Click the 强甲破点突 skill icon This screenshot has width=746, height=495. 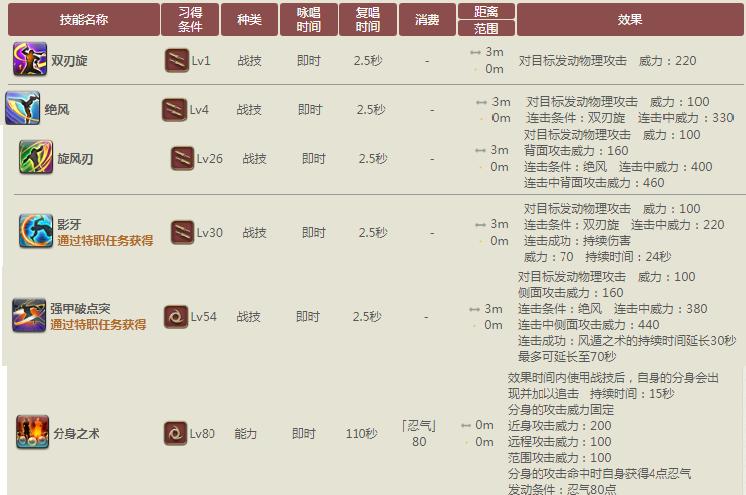coord(29,315)
